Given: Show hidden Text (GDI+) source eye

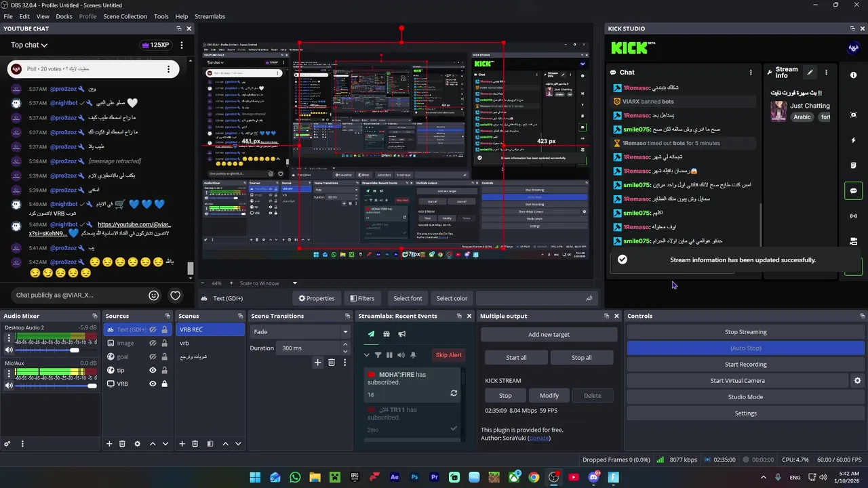Looking at the screenshot, I should coord(153,329).
